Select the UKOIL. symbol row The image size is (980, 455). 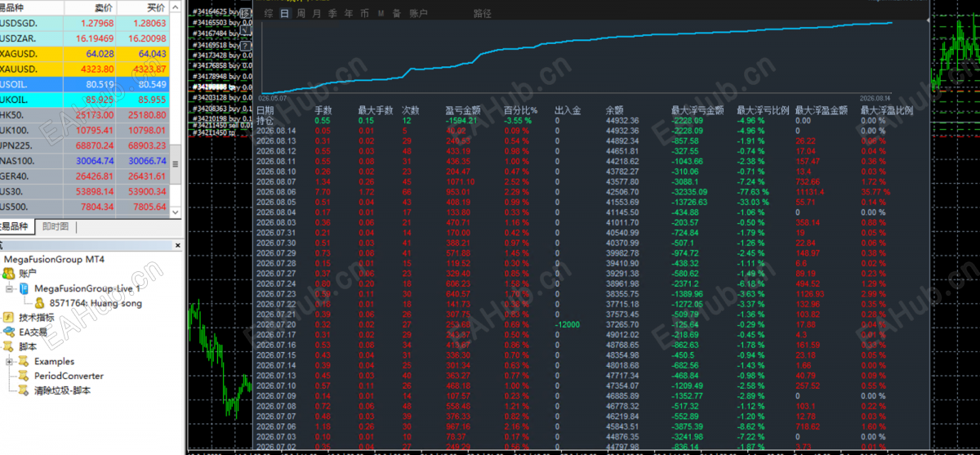85,99
